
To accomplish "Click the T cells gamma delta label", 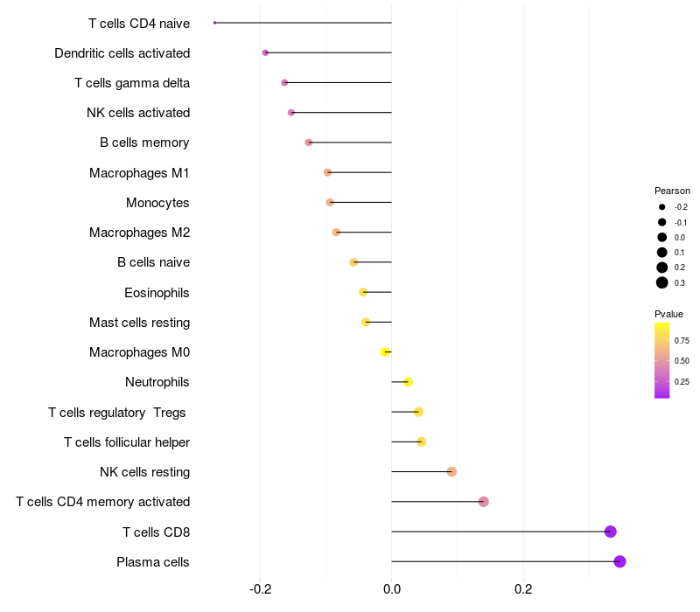I will click(x=132, y=83).
